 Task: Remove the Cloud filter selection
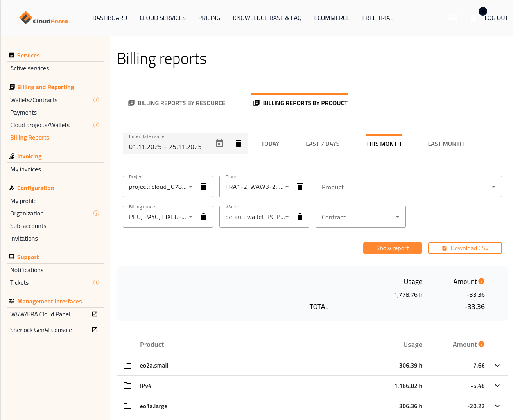(300, 187)
